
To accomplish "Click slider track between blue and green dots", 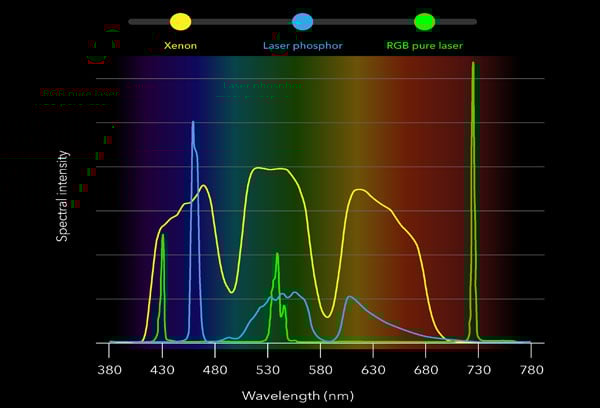I will (363, 21).
